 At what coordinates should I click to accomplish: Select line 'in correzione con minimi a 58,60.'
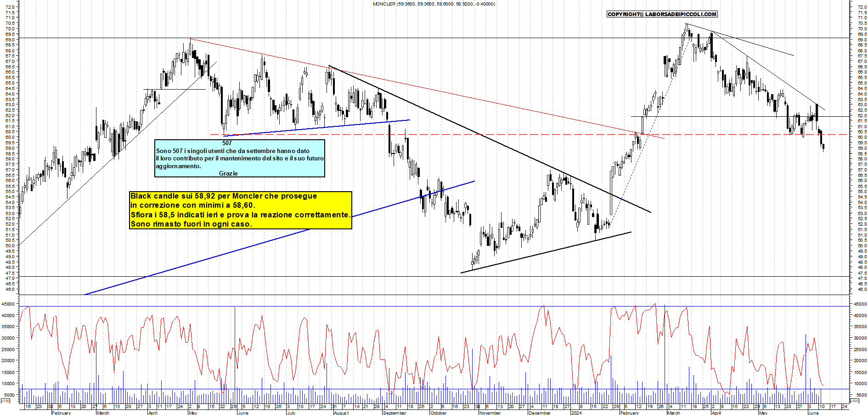click(x=193, y=205)
